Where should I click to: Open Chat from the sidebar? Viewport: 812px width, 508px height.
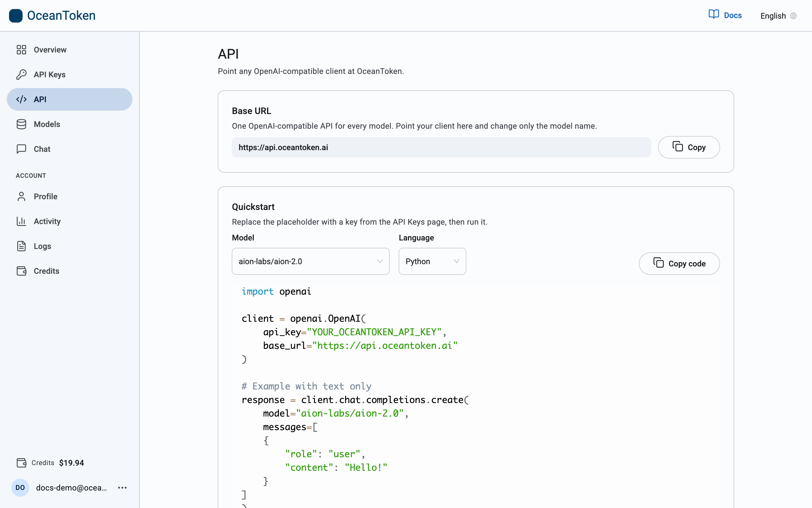(69, 149)
